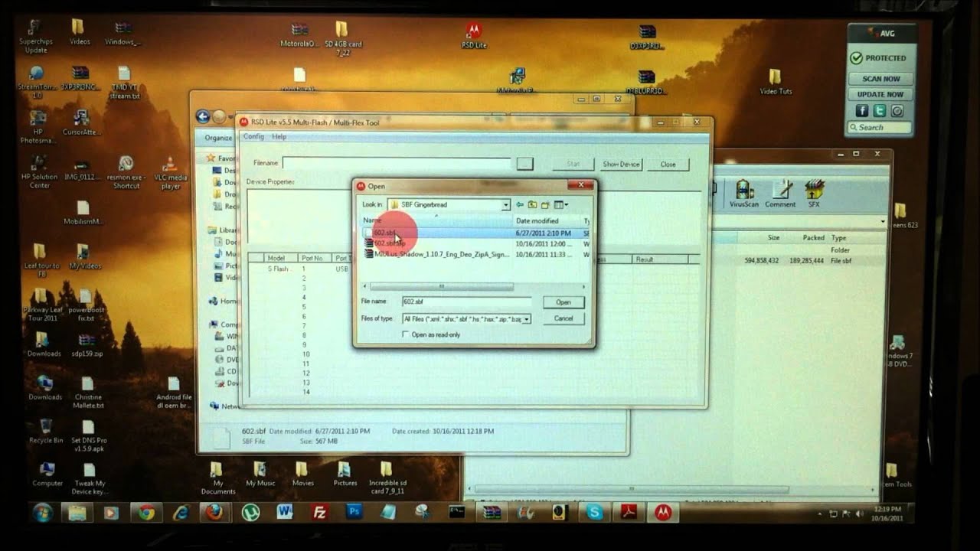Screen dimensions: 980x551
Task: Open Firefox from the taskbar
Action: click(214, 511)
